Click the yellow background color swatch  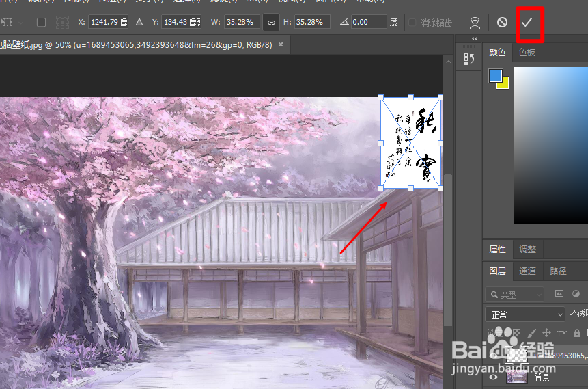tap(505, 84)
